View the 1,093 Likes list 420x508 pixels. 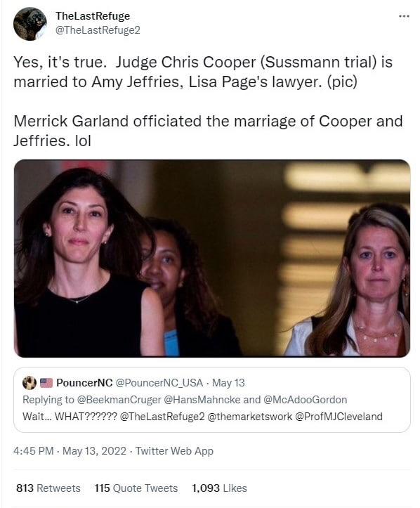219,488
